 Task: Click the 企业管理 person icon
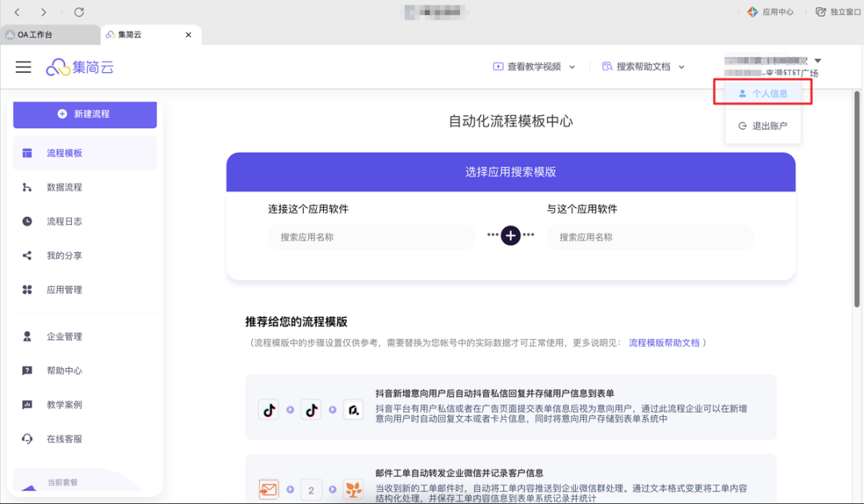click(27, 337)
